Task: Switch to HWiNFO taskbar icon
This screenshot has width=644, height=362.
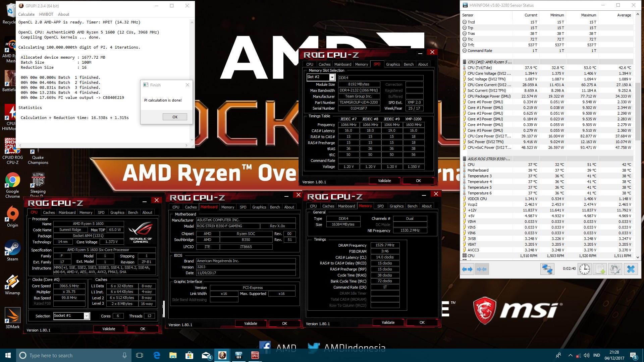Action: [239, 355]
